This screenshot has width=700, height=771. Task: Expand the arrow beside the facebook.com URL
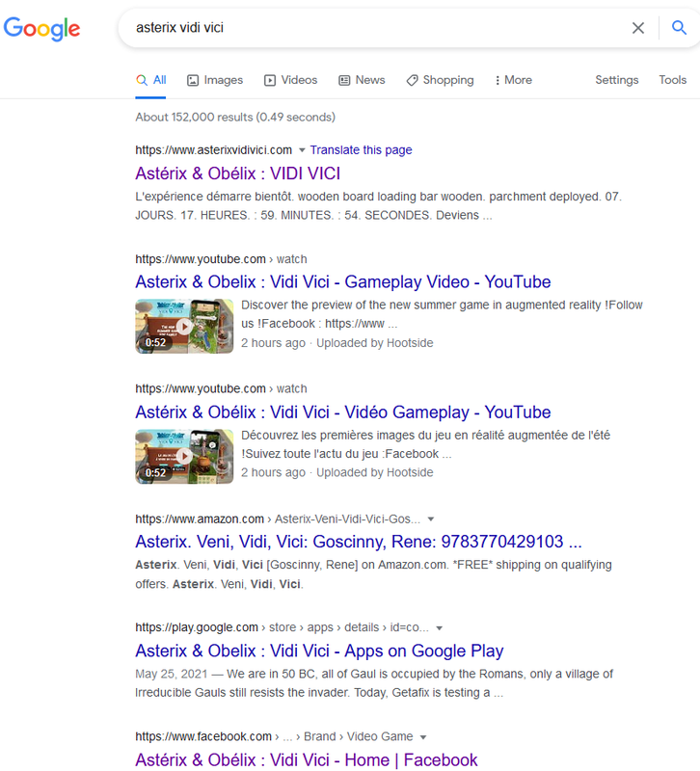tap(423, 737)
